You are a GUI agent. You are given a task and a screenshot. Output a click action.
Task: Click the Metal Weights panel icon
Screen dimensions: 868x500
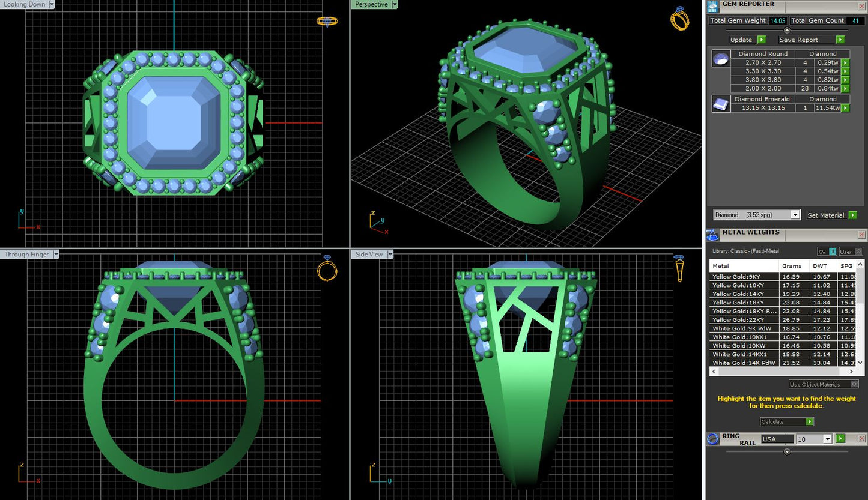[712, 235]
